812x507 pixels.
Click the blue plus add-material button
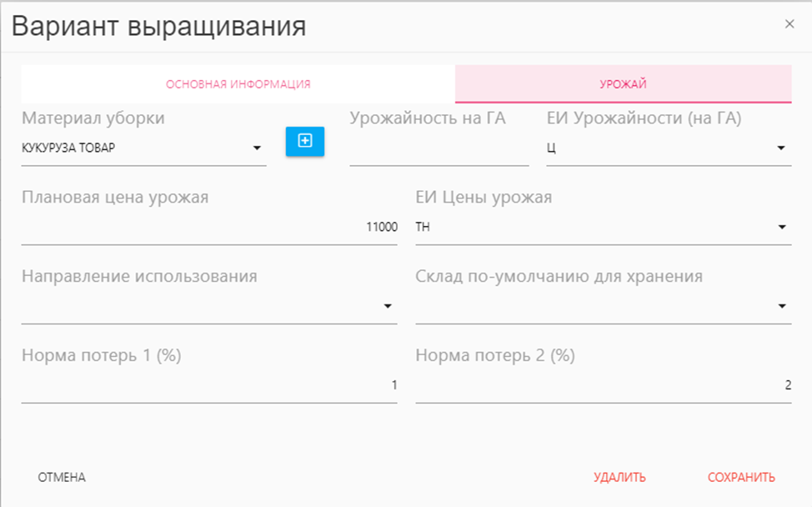coord(305,141)
